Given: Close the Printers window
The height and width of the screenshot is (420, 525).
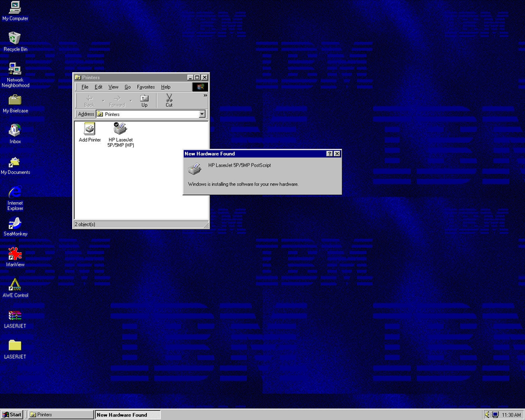Looking at the screenshot, I should [x=205, y=77].
